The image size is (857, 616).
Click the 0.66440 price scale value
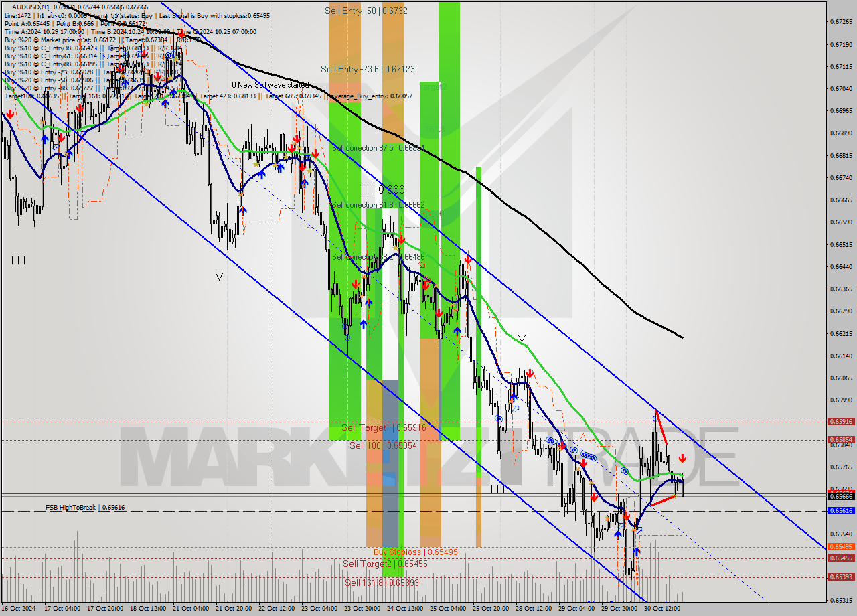(841, 266)
